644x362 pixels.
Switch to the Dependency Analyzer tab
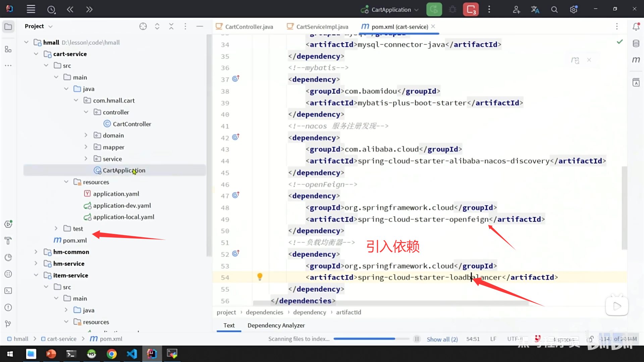pos(276,325)
